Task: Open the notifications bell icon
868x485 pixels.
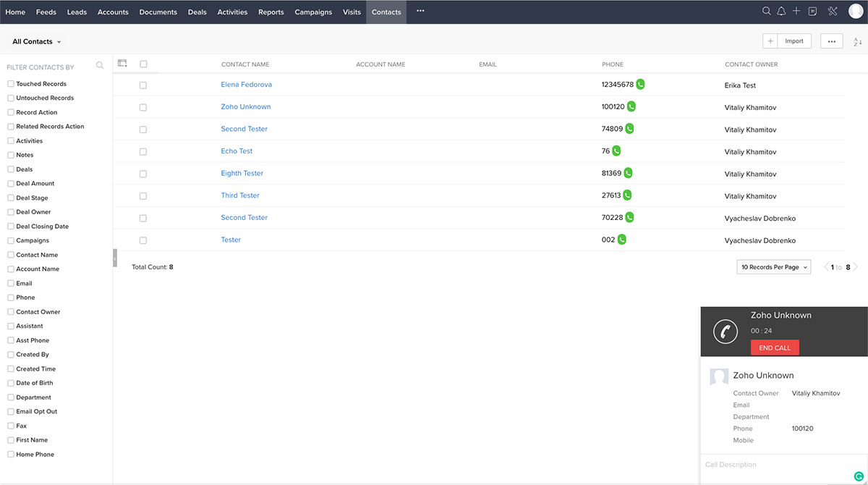Action: coord(781,12)
